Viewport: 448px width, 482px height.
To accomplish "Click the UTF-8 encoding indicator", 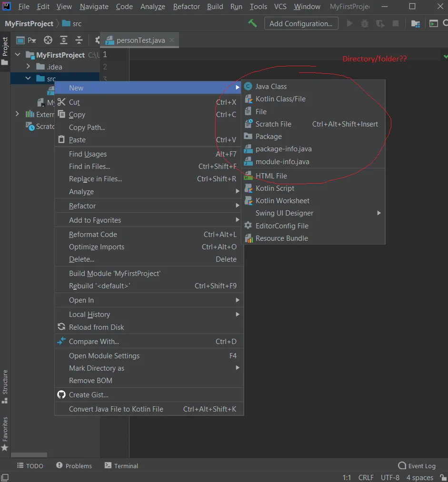I will tap(390, 477).
